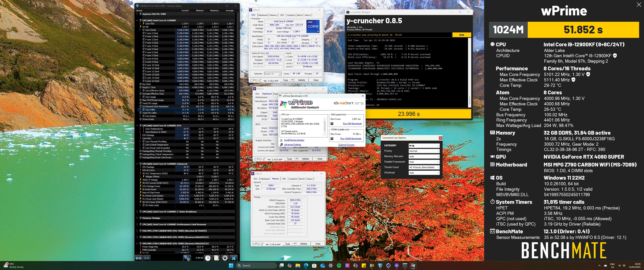Image resolution: width=644 pixels, height=270 pixels.
Task: Click HWiNFO blue X close-sensors icon
Action: tap(233, 258)
